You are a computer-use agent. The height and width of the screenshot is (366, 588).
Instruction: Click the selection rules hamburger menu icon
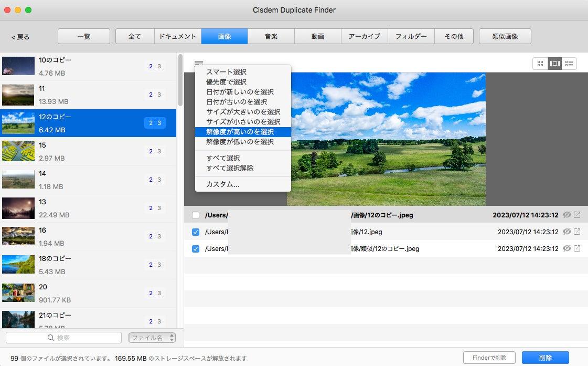point(199,62)
